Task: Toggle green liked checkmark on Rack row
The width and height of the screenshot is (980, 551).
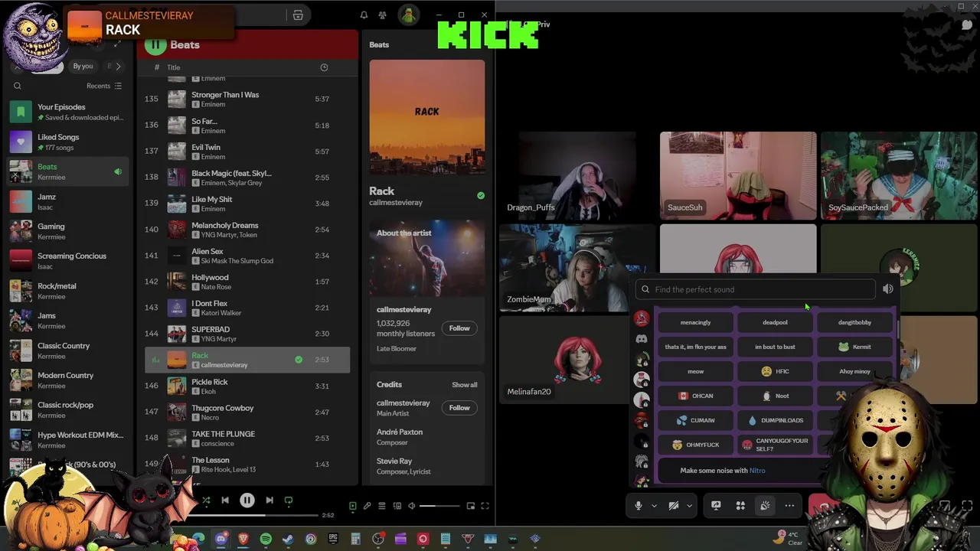Action: (299, 360)
